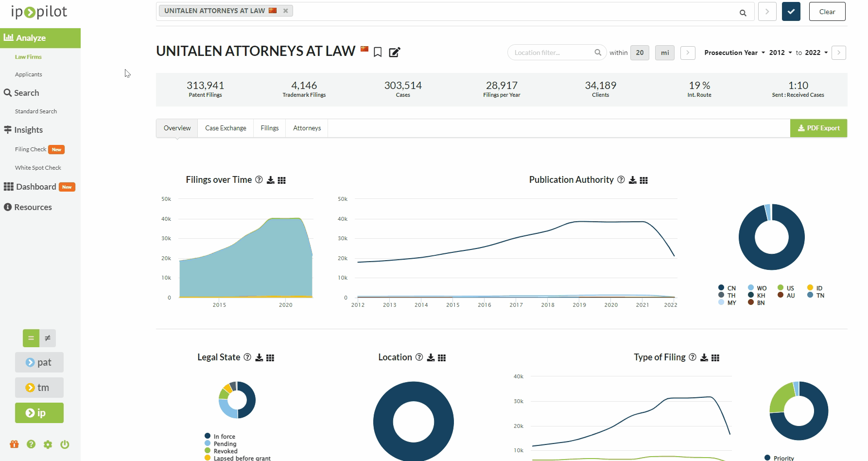Click the arrow button next to search bar
Viewport: 868px width, 461px height.
(767, 12)
